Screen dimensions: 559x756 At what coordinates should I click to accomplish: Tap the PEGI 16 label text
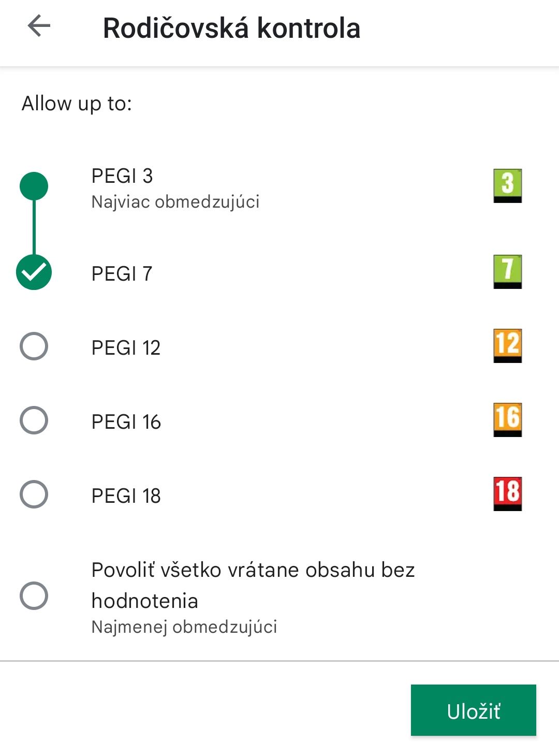(126, 422)
